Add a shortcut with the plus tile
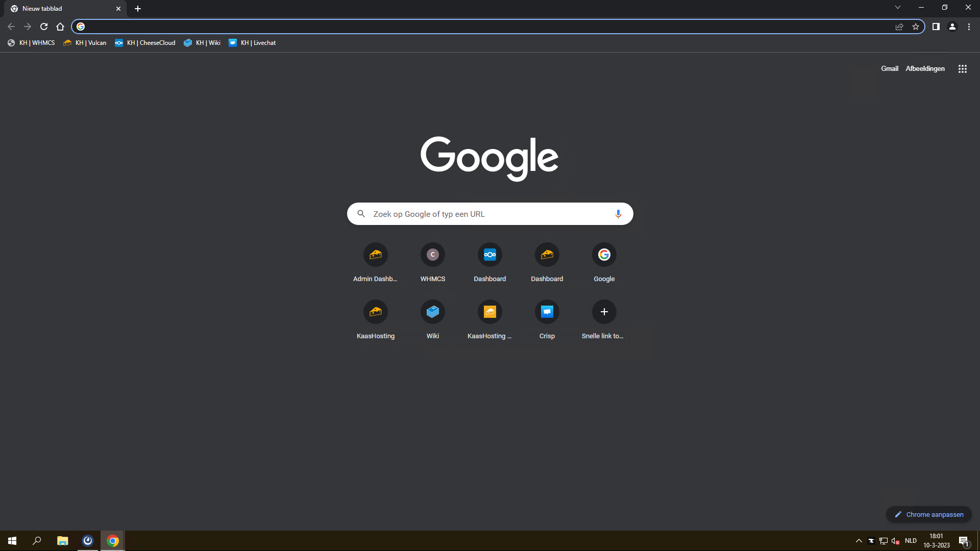The width and height of the screenshot is (980, 551). point(604,312)
